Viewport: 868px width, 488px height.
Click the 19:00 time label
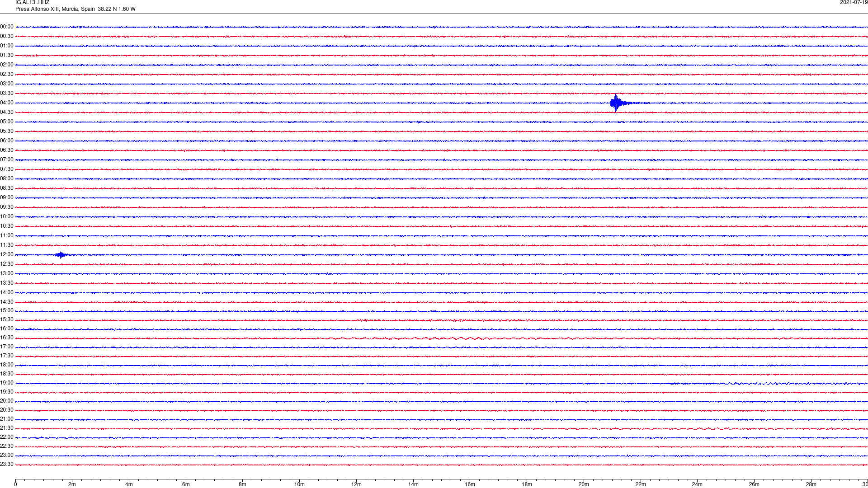point(7,383)
